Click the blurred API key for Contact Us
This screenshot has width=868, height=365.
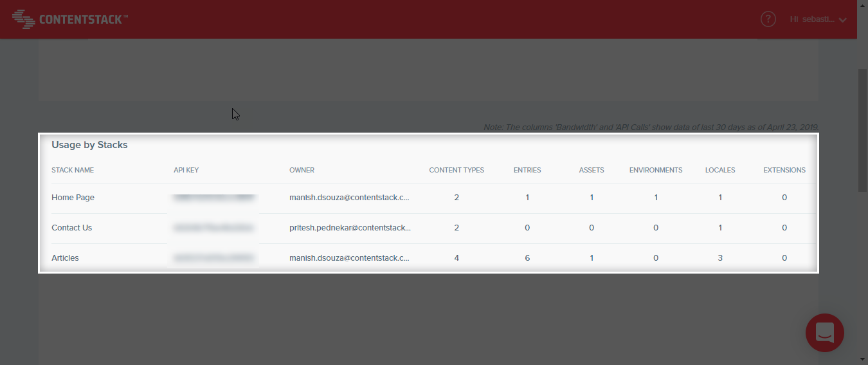pyautogui.click(x=213, y=228)
